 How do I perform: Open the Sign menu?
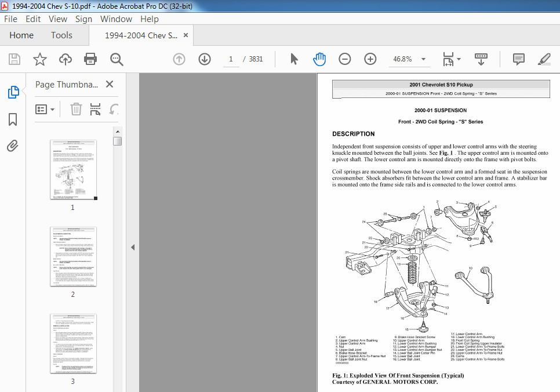(x=83, y=19)
